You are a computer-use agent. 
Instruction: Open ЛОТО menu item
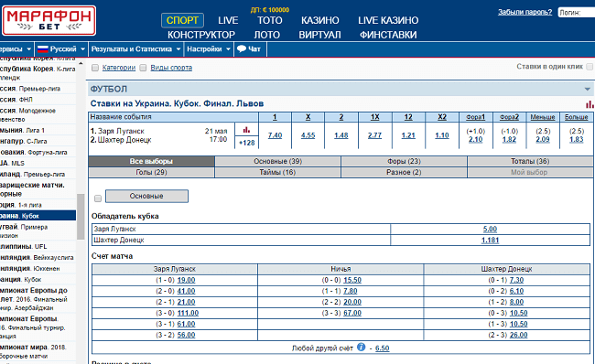[266, 35]
